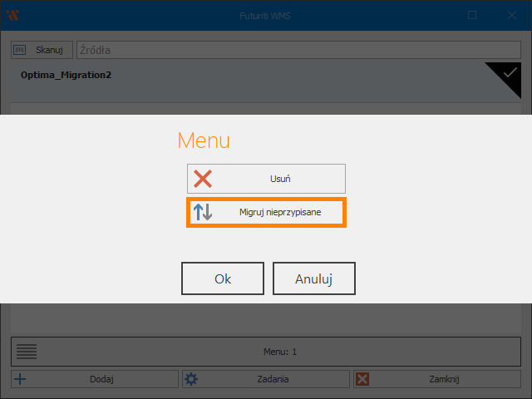Click the red X icon beside Usuń

pyautogui.click(x=203, y=179)
